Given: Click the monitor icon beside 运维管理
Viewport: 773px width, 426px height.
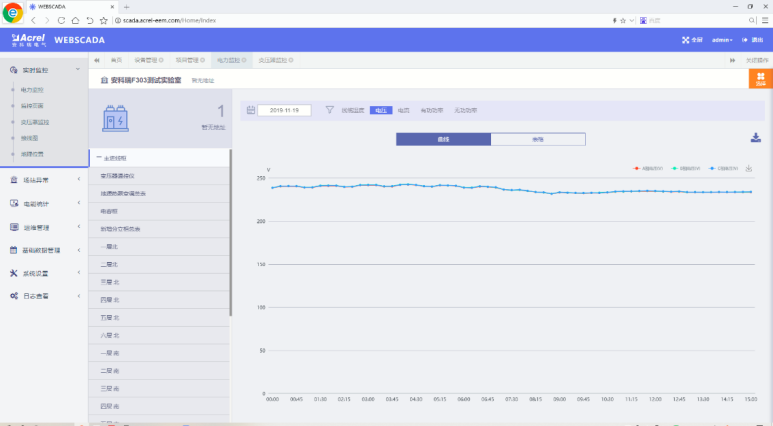Looking at the screenshot, I should point(14,227).
